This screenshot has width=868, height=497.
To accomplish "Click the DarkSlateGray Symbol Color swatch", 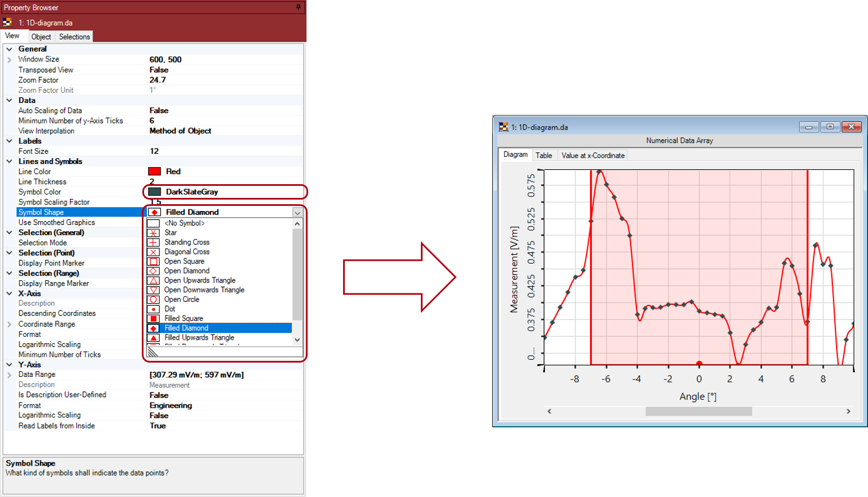I will pyautogui.click(x=154, y=192).
